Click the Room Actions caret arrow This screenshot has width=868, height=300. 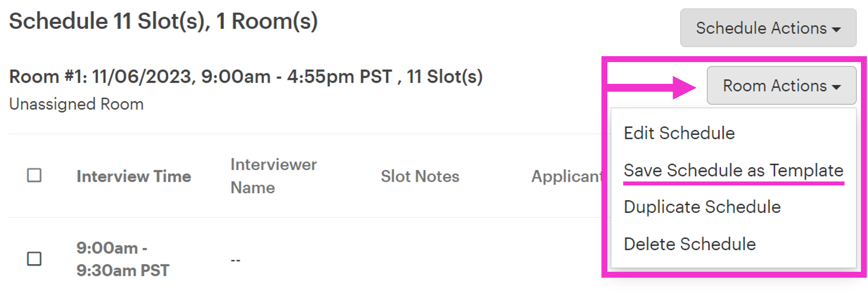[836, 87]
